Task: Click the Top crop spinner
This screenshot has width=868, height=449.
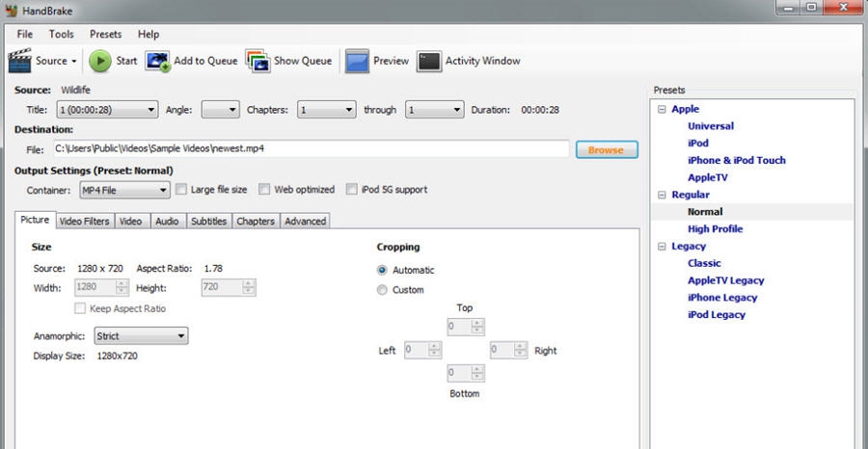Action: pyautogui.click(x=466, y=327)
